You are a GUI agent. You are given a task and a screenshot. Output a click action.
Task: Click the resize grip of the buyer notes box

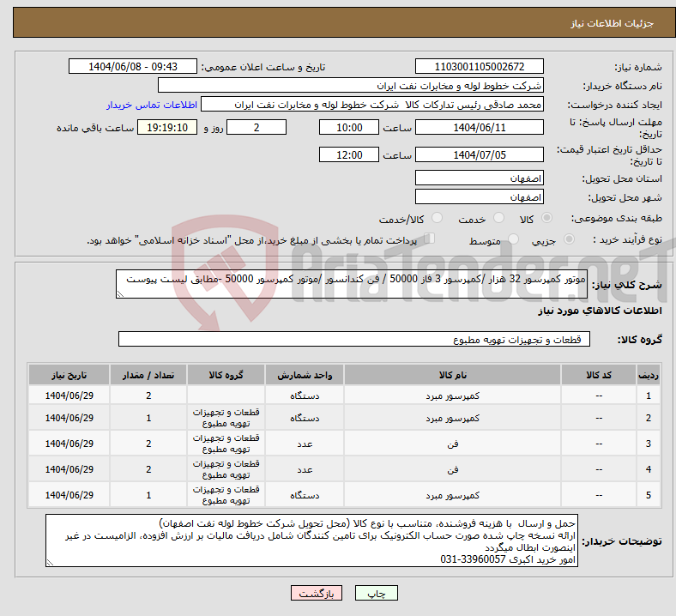click(50, 563)
